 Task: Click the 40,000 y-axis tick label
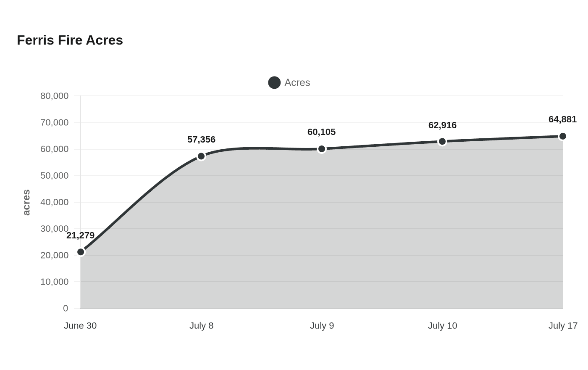(54, 202)
